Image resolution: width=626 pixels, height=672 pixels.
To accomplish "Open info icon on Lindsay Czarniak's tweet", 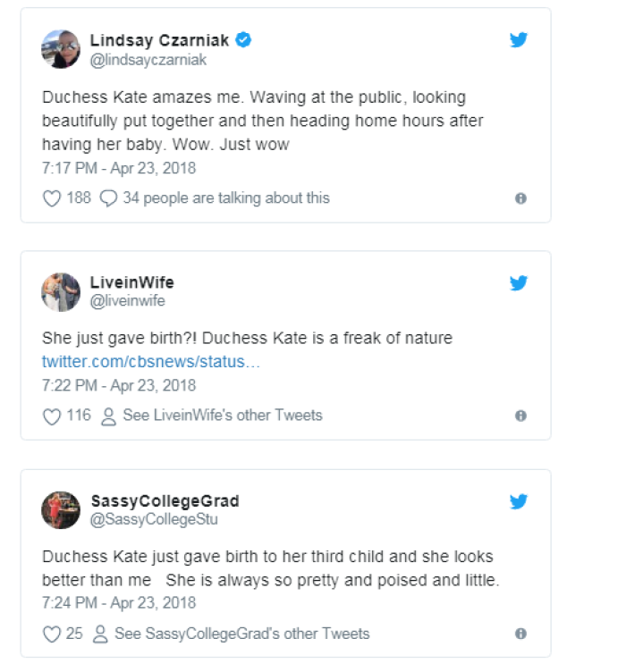I will tap(520, 198).
